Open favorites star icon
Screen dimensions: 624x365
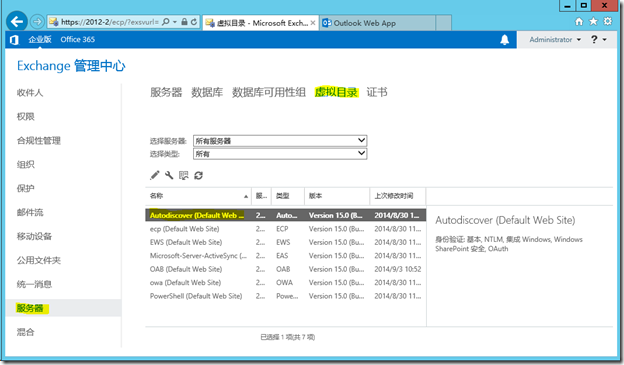tap(593, 21)
